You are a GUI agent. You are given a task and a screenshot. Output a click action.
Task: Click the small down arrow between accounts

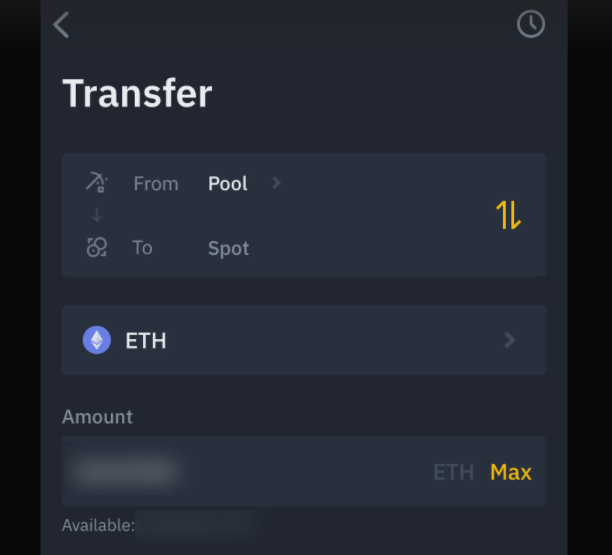pos(97,215)
